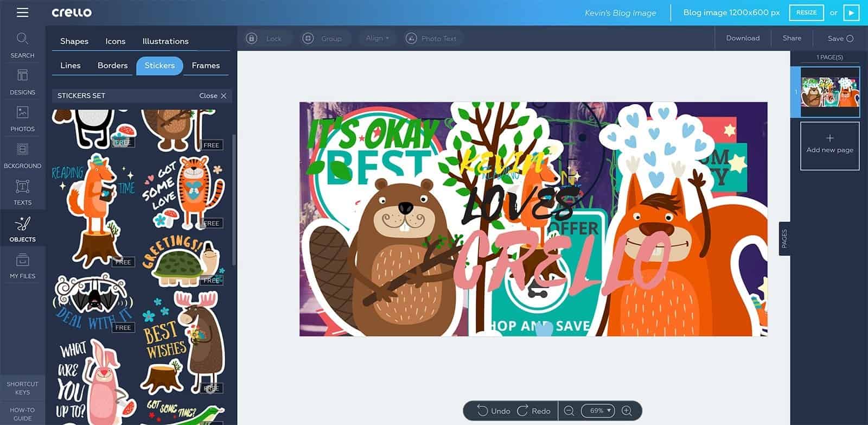
Task: Click the Resize button
Action: tap(806, 12)
